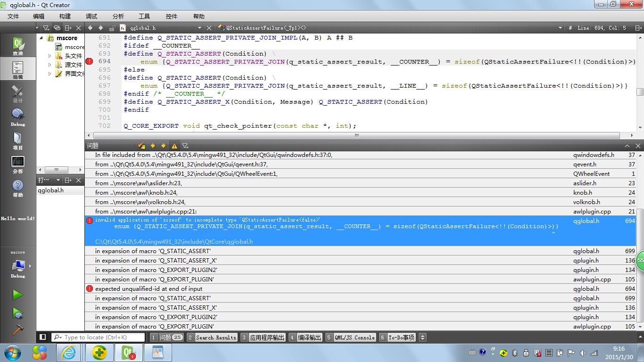Open the Analyze mode (分析)
This screenshot has width=644, height=362.
tap(18, 164)
